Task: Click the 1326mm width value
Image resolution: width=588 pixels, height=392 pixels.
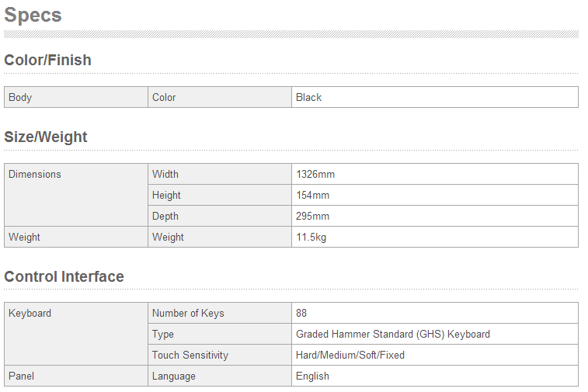Action: coord(315,174)
